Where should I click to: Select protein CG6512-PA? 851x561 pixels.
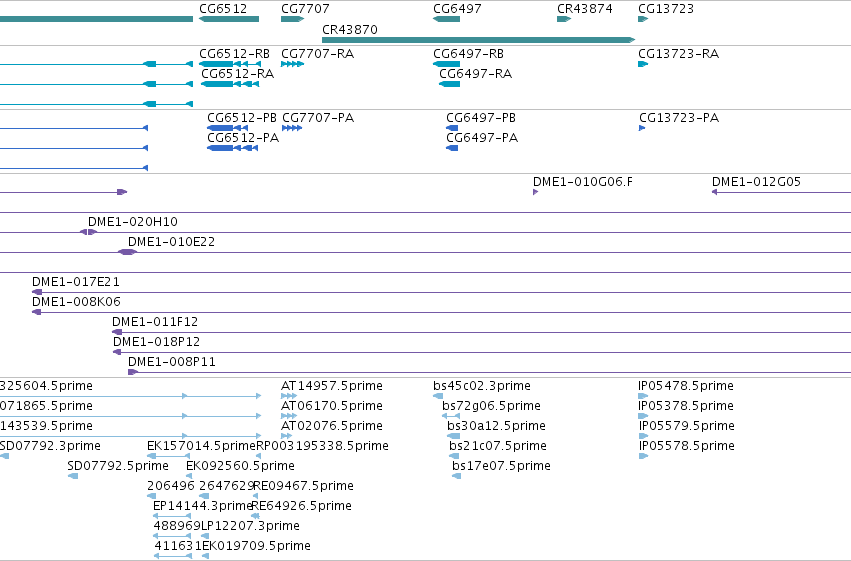click(x=232, y=148)
